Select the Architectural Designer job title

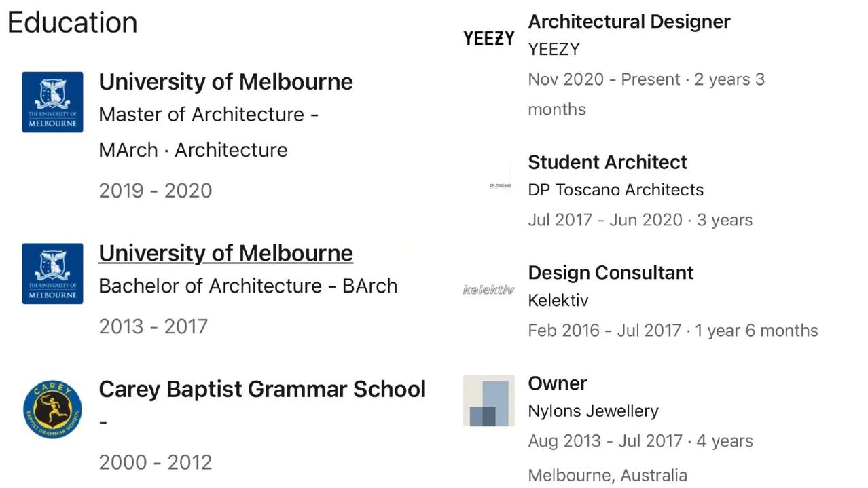[629, 22]
